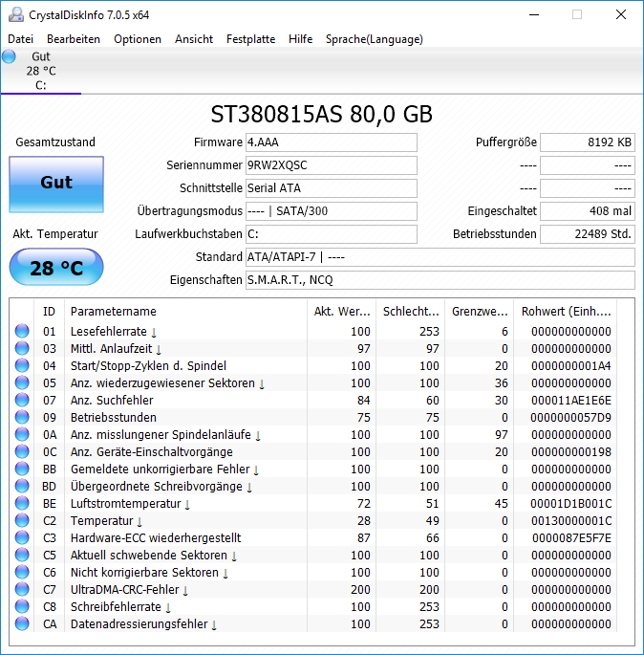This screenshot has width=644, height=655.
Task: Open the Ansicht menu
Action: point(194,39)
